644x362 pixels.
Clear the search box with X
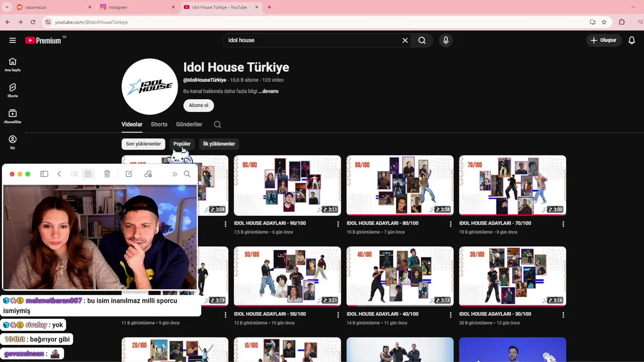click(405, 40)
